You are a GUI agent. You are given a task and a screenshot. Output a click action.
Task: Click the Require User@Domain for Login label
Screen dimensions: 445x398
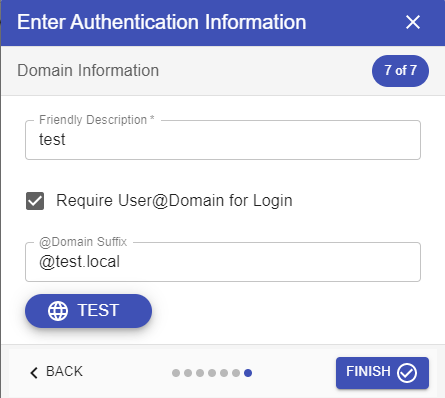174,201
